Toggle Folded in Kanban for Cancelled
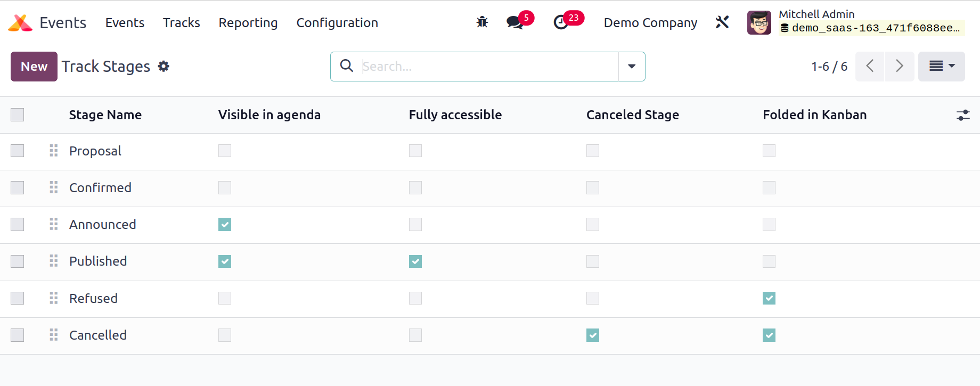This screenshot has width=980, height=386. [769, 335]
